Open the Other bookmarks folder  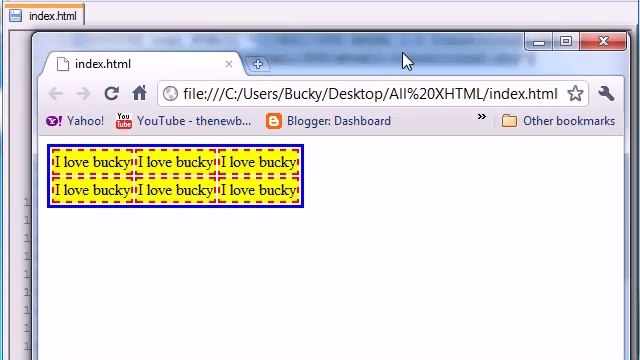pyautogui.click(x=558, y=121)
